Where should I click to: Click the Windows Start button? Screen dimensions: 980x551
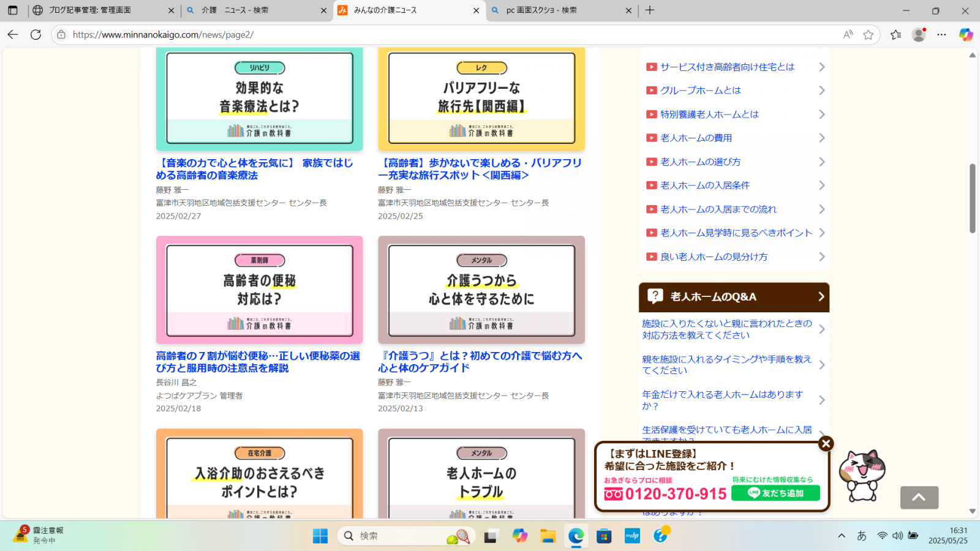[x=320, y=536]
